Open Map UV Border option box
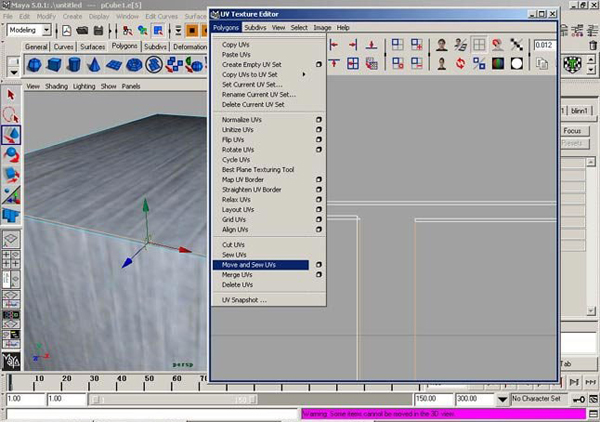The image size is (600, 422). tap(318, 179)
